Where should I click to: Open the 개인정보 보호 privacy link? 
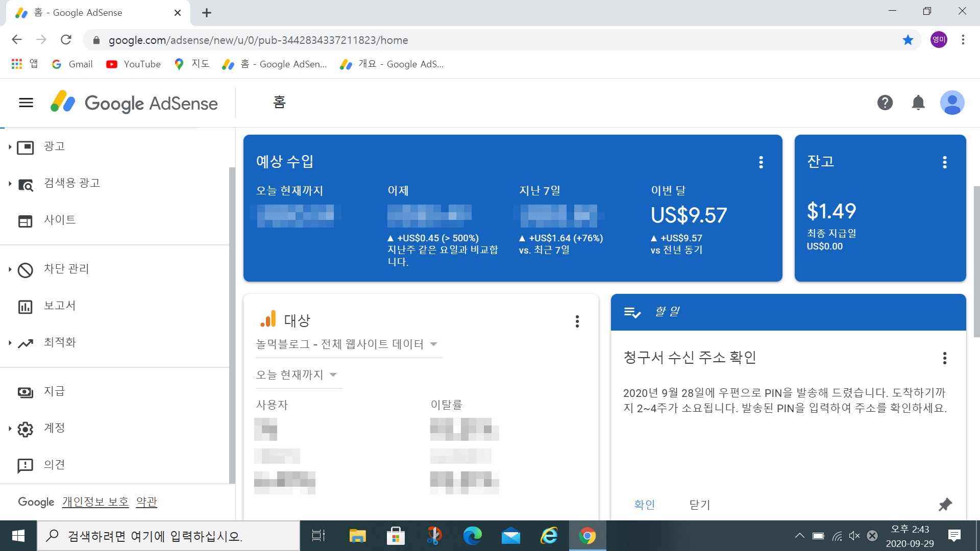[95, 502]
